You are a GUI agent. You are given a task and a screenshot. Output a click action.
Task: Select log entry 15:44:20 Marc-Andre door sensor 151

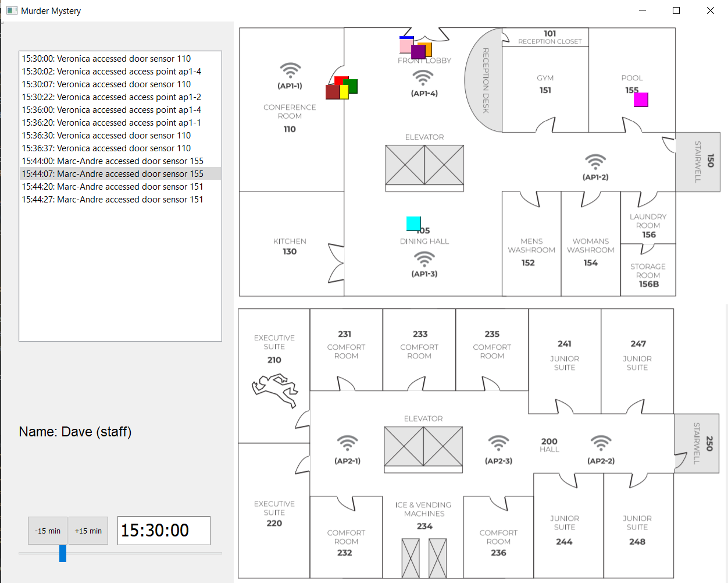coord(120,187)
